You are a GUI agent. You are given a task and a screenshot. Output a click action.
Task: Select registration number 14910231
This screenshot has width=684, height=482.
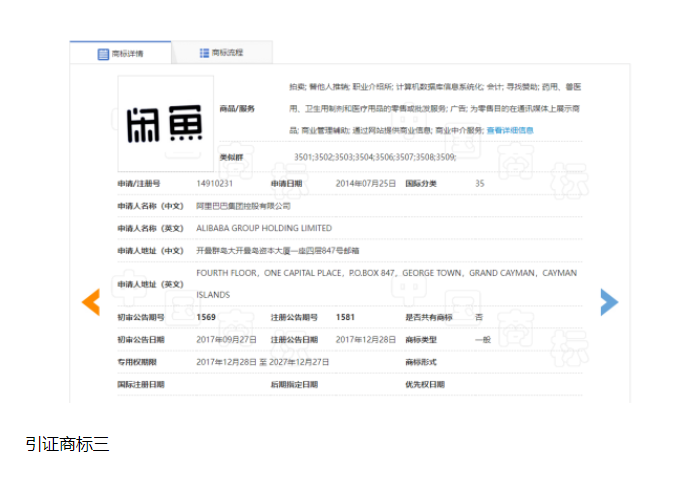tap(215, 184)
